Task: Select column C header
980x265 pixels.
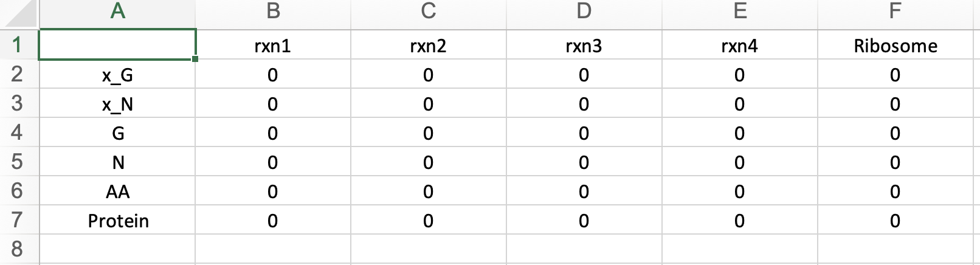Action: [x=428, y=12]
